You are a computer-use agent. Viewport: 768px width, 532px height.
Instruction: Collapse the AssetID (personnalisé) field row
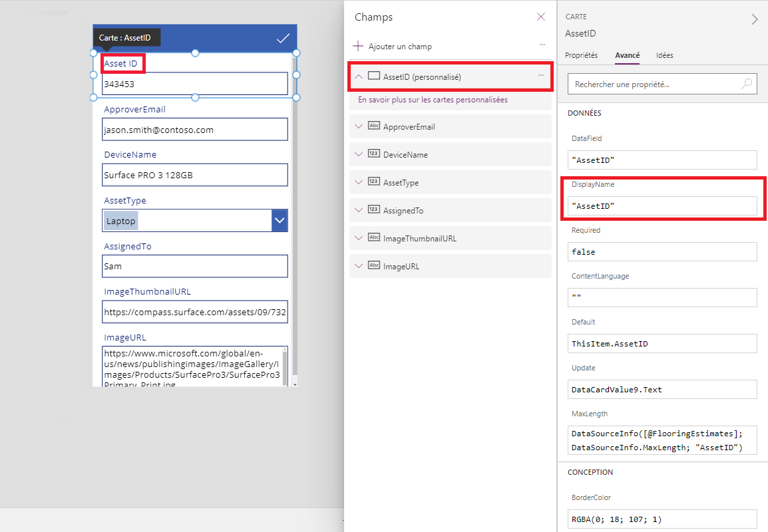coord(359,76)
